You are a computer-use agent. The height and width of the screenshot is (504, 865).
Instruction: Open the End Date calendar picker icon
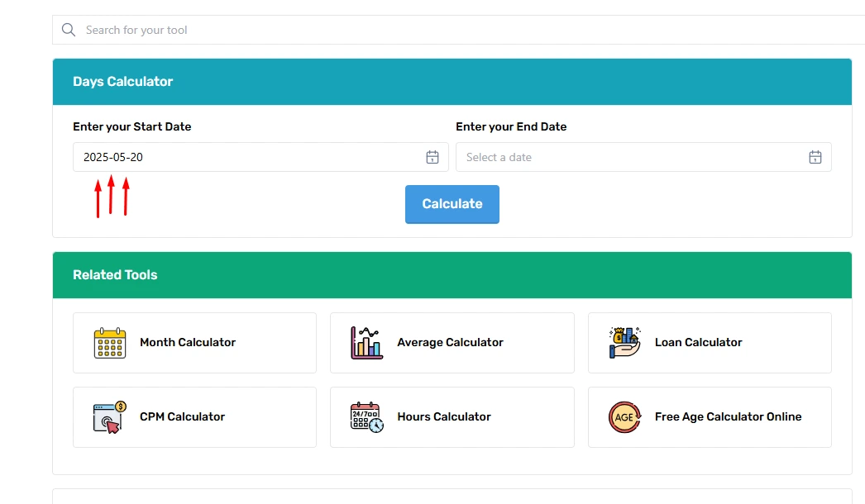pyautogui.click(x=815, y=157)
